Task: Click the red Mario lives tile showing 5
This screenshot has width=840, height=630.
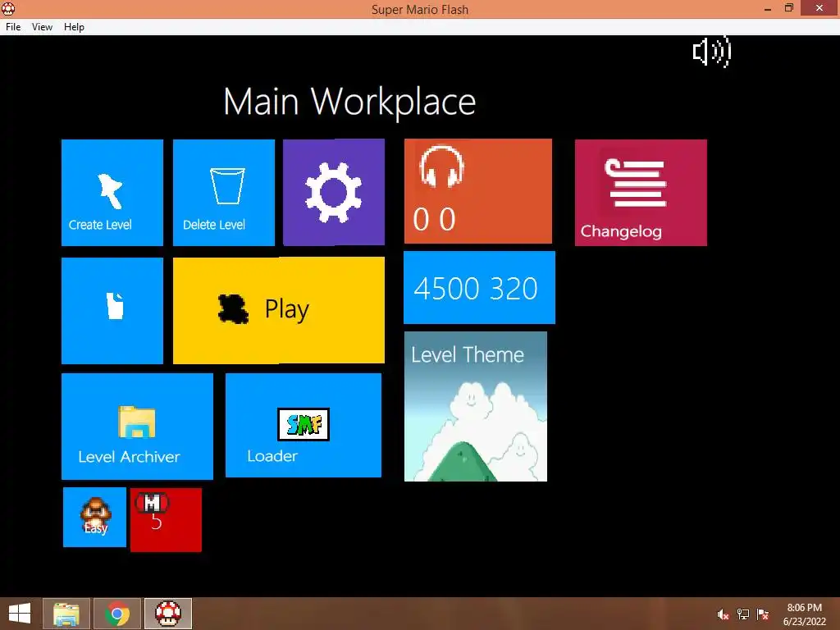Action: [x=166, y=519]
